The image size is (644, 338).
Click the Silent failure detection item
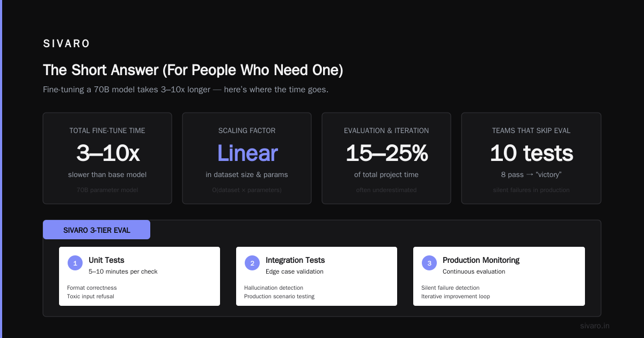tap(450, 288)
